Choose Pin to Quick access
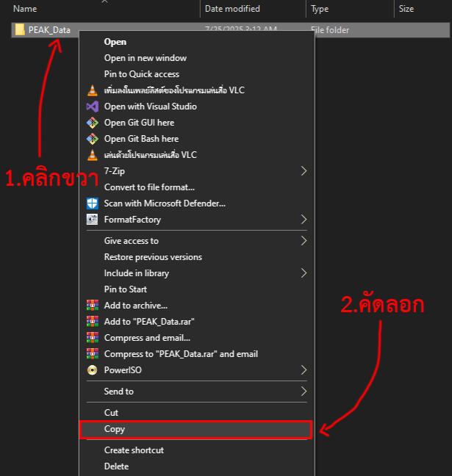The height and width of the screenshot is (476, 452). [141, 74]
